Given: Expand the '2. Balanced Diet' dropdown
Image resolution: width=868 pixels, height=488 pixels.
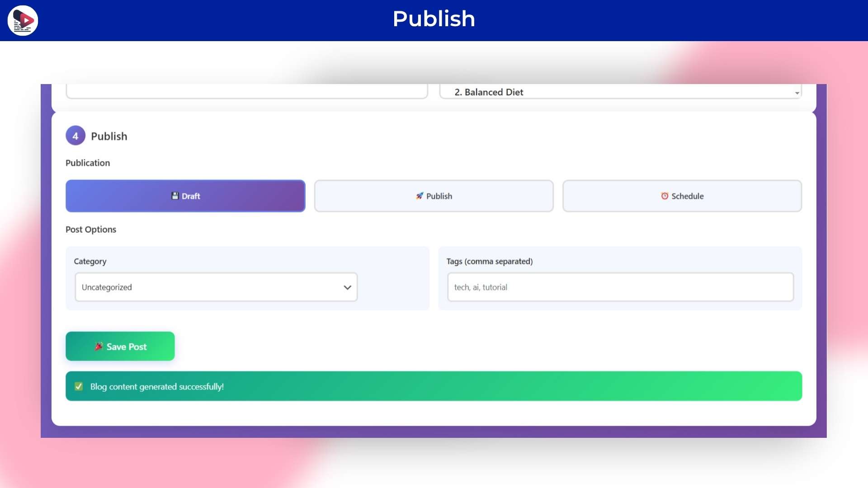Looking at the screenshot, I should point(620,92).
